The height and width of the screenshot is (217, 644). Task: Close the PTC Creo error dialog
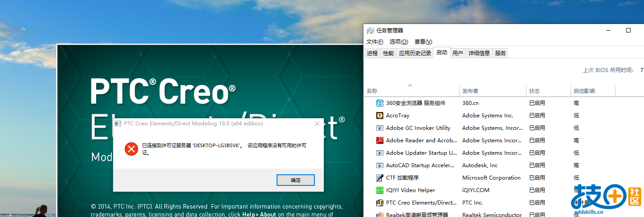coord(317,124)
